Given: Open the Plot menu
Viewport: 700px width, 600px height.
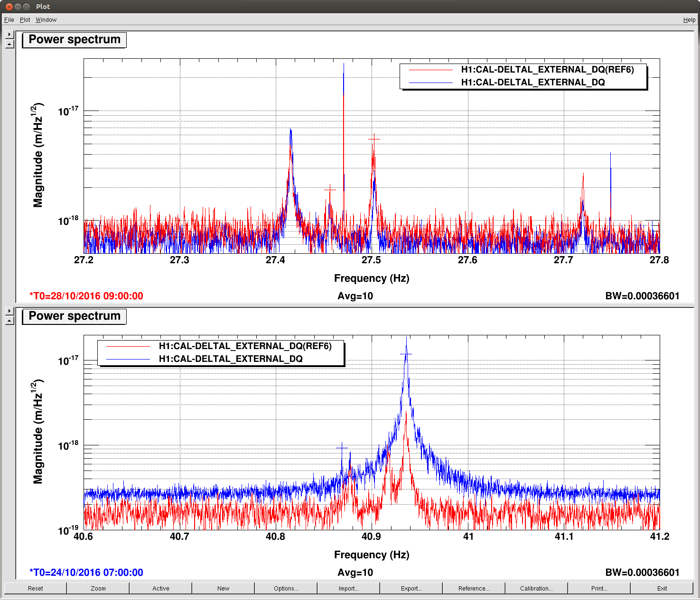Looking at the screenshot, I should (x=25, y=20).
